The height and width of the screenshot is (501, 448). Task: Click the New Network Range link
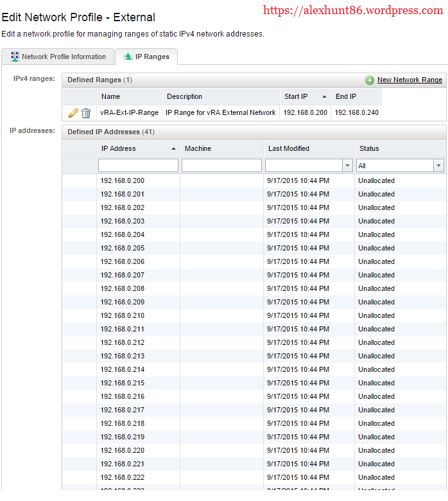pos(409,80)
